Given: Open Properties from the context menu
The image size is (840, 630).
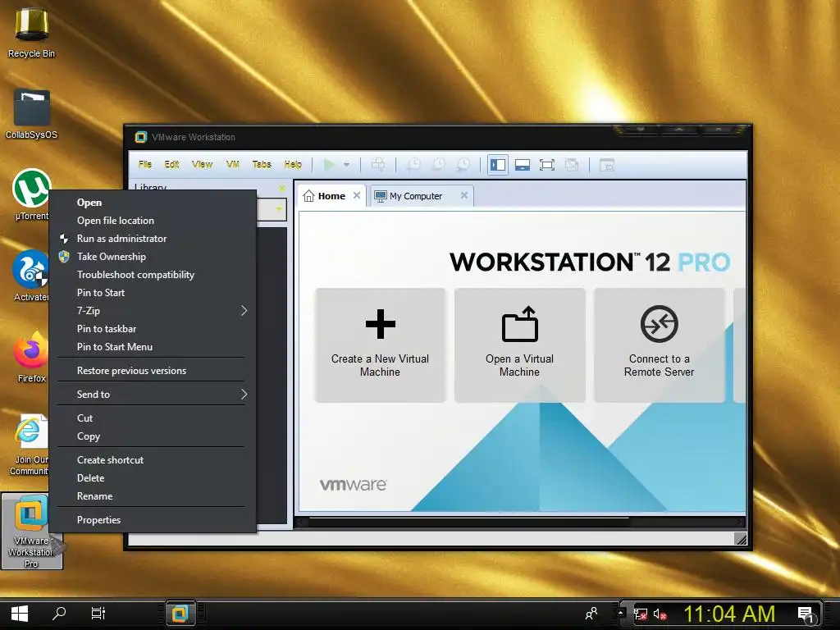Looking at the screenshot, I should click(152, 520).
